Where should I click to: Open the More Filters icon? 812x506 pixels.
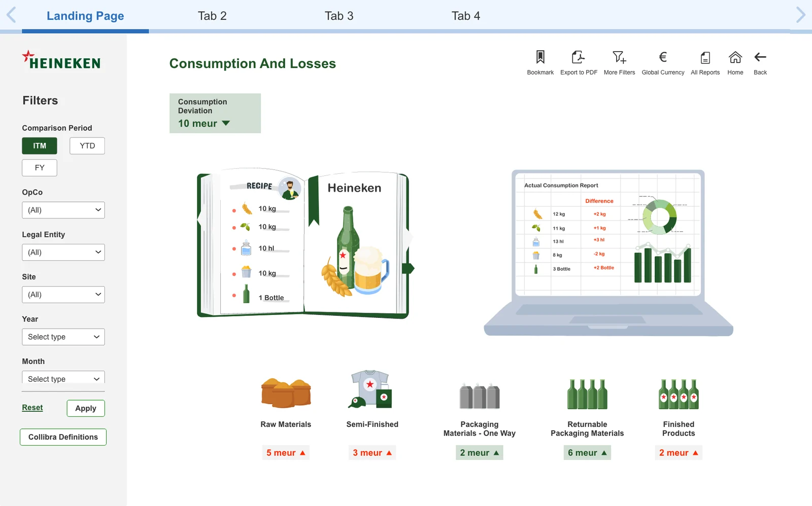click(619, 57)
